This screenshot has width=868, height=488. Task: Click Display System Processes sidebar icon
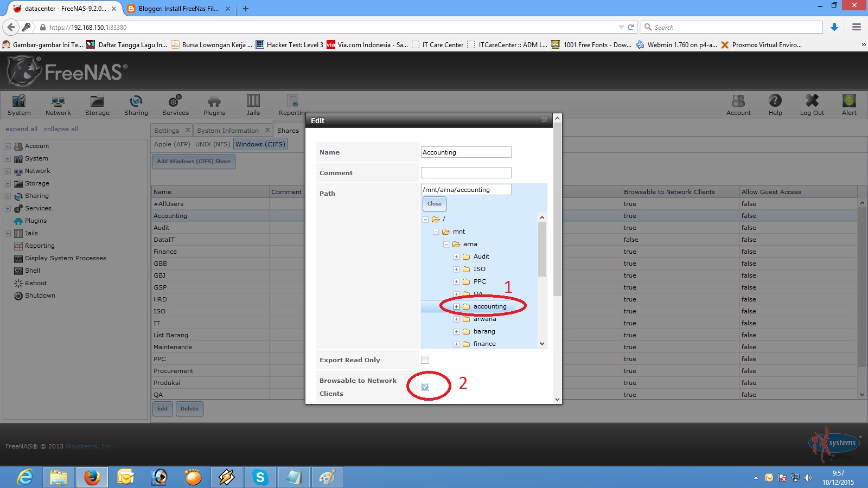(x=18, y=258)
